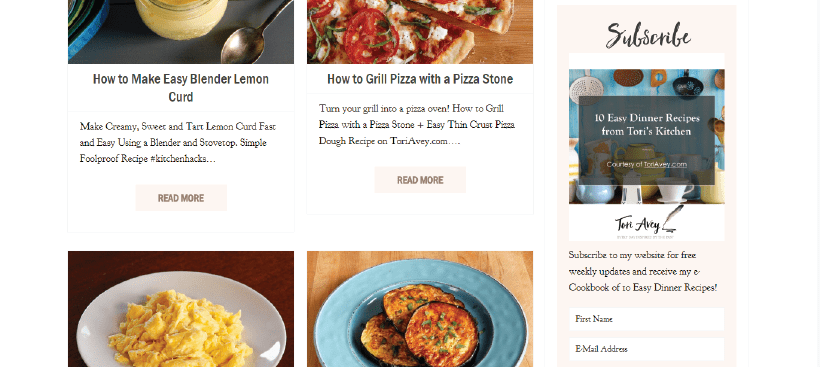Viewport: 820px width, 367px height.
Task: Follow the ToriAvey.com link on the cookbook cover
Action: tap(665, 164)
